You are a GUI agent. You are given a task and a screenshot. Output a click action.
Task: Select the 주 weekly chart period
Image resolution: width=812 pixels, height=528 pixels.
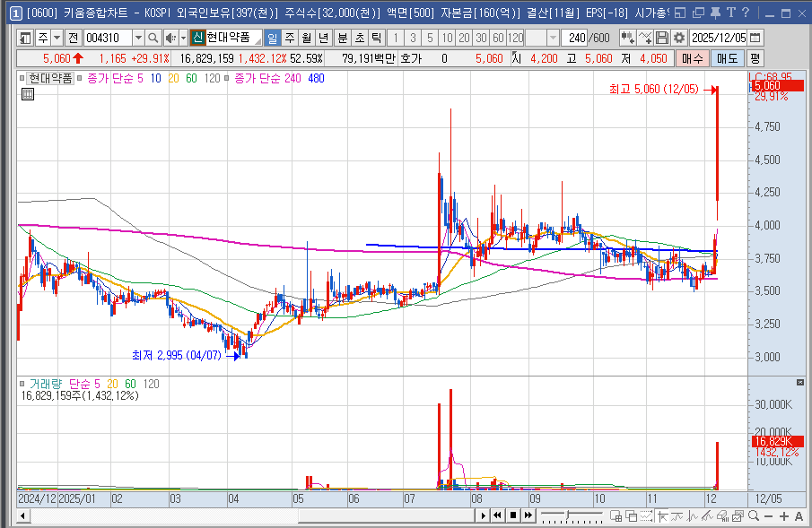point(290,38)
